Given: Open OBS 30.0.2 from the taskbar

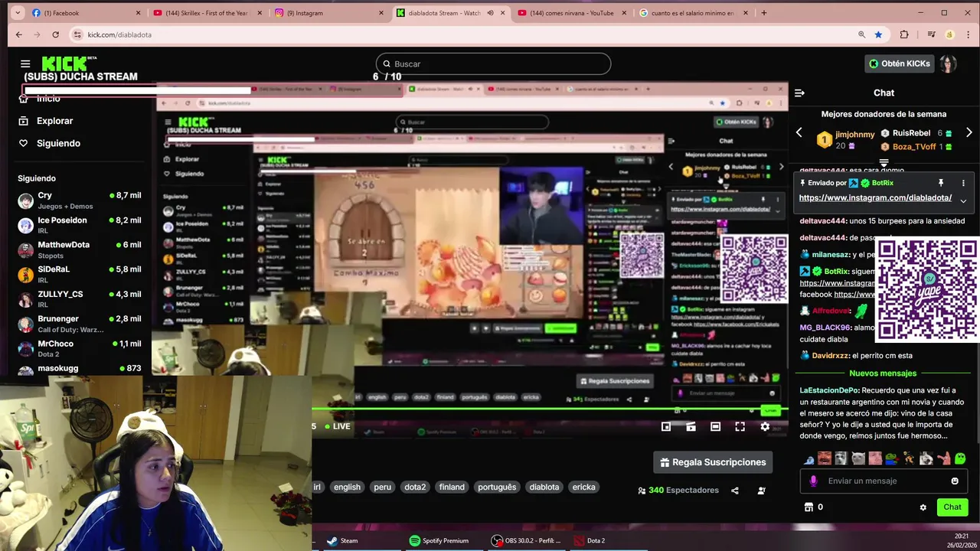Looking at the screenshot, I should (527, 540).
